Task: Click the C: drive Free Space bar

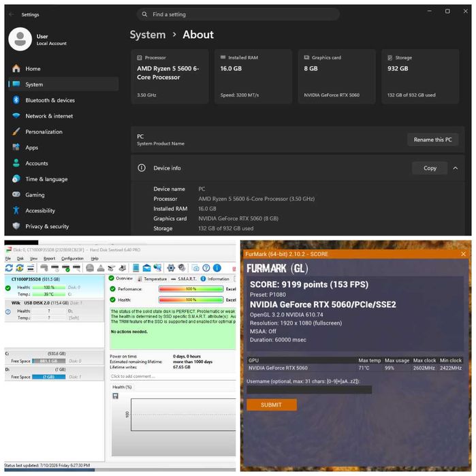Action: [x=48, y=361]
